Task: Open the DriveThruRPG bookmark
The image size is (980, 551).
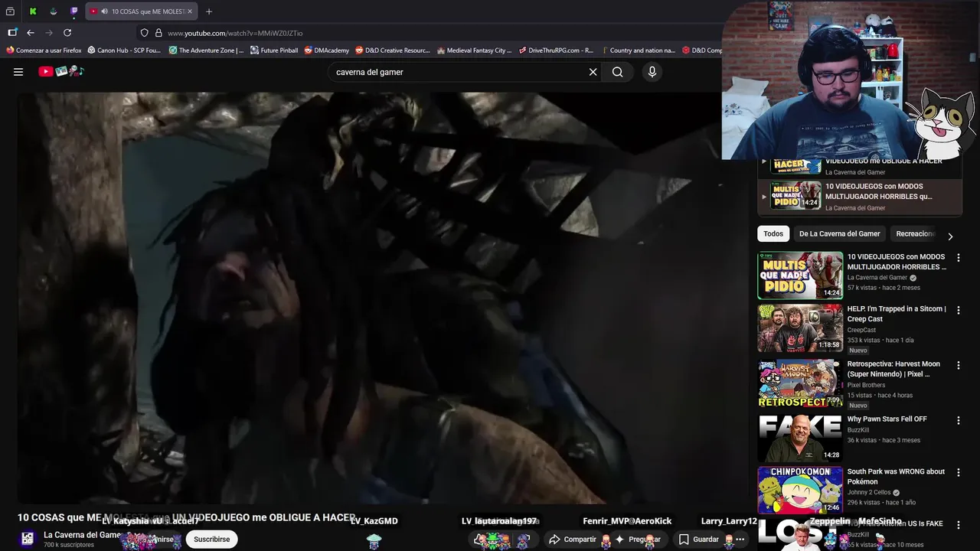Action: [x=556, y=51]
